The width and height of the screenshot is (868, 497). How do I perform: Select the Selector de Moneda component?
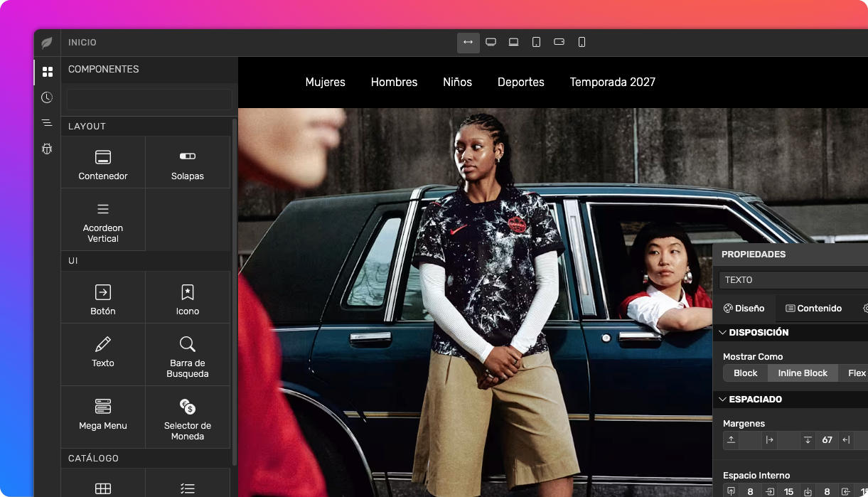188,417
